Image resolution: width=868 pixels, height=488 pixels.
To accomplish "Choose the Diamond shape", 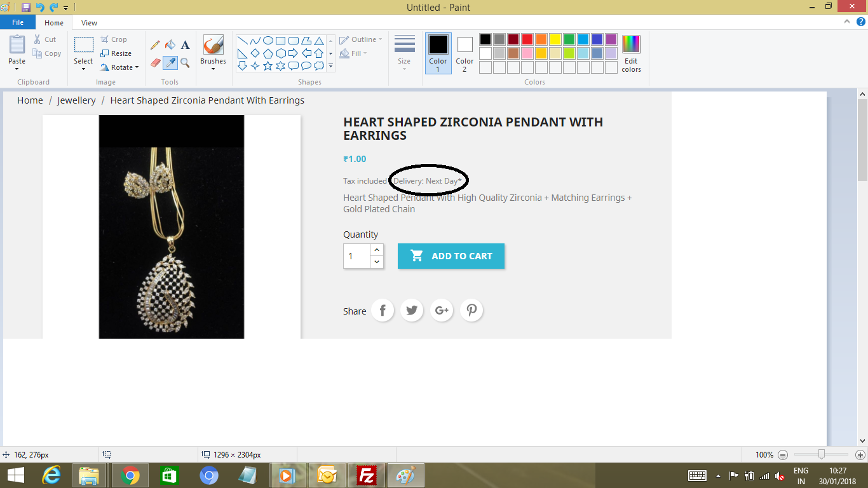I will click(x=255, y=53).
